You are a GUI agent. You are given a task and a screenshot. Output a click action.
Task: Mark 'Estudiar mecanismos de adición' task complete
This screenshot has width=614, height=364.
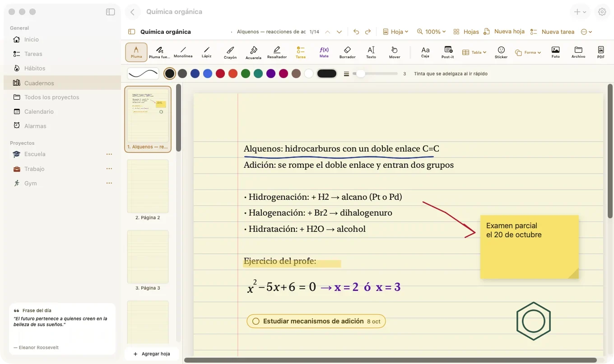pos(256,321)
